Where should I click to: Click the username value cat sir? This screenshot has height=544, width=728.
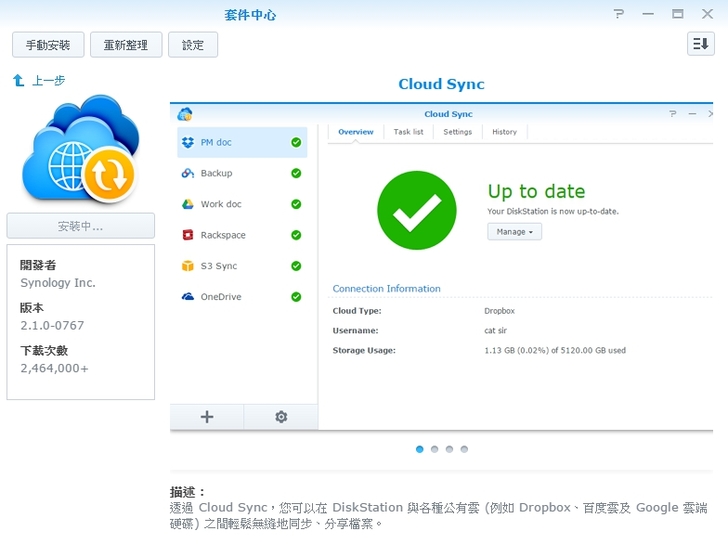point(495,330)
